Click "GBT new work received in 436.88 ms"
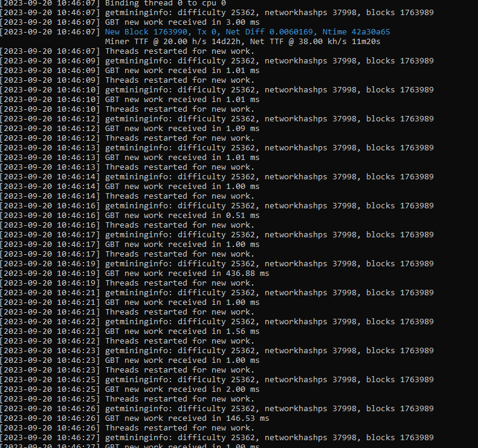Image resolution: width=478 pixels, height=448 pixels. coord(187,274)
